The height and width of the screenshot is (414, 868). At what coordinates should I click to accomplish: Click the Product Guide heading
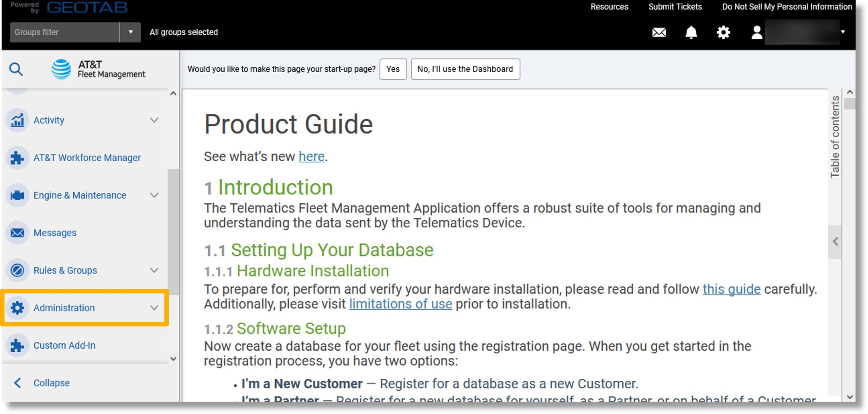288,124
